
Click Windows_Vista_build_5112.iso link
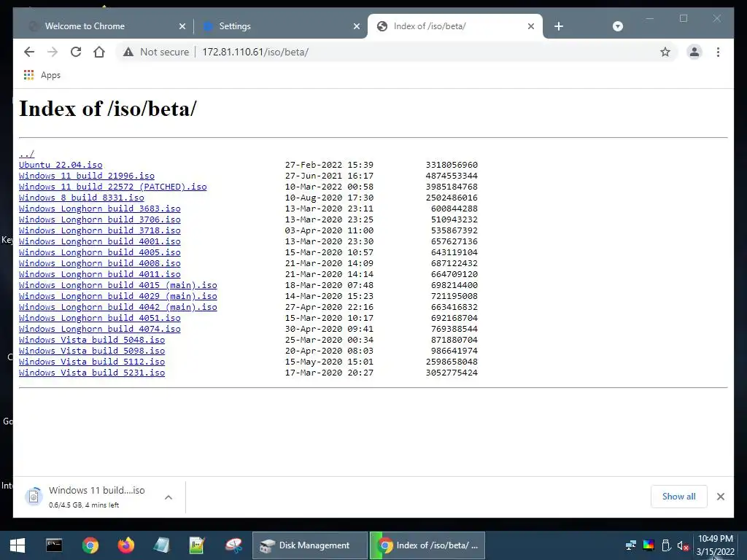tap(92, 362)
